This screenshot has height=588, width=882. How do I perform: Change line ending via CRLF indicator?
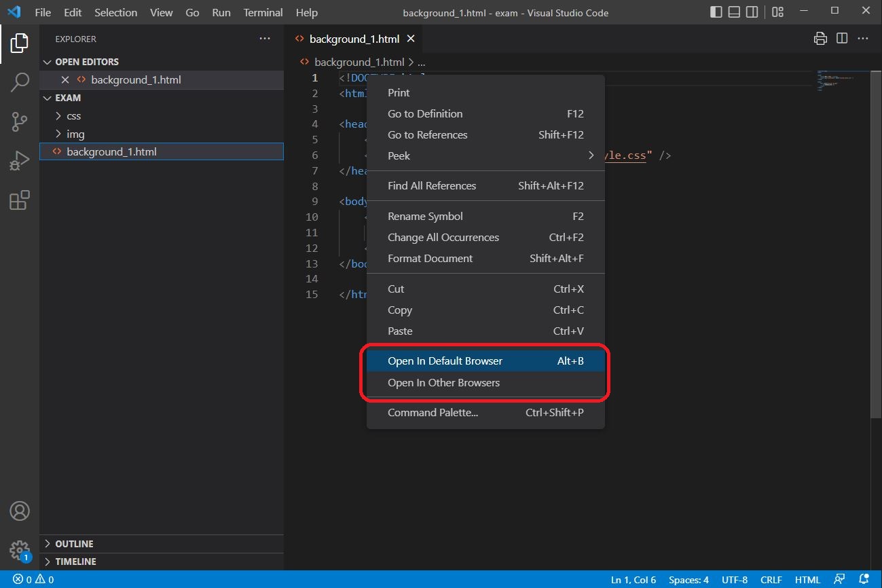[x=771, y=579]
